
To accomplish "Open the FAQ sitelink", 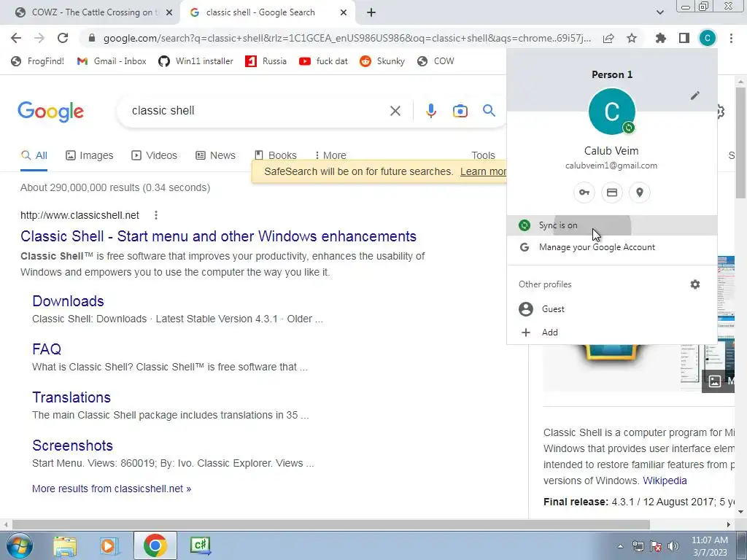I will click(47, 349).
